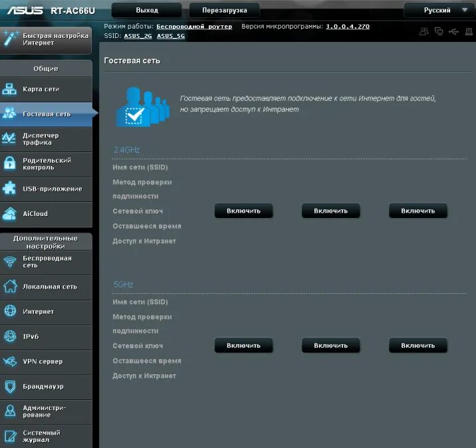The image size is (476, 448).
Task: Go to USB-приложение menu item
Action: (x=46, y=189)
